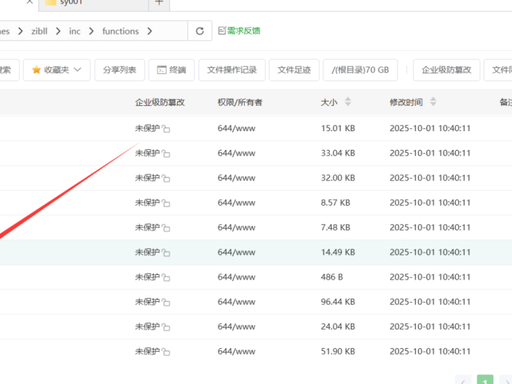
Task: Click the /(根目录)70 GB button
Action: click(360, 70)
